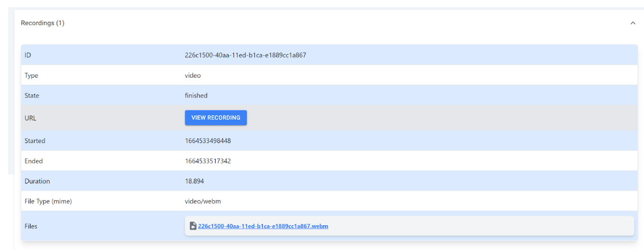Click the State value "finished"
This screenshot has width=644, height=252.
(196, 95)
